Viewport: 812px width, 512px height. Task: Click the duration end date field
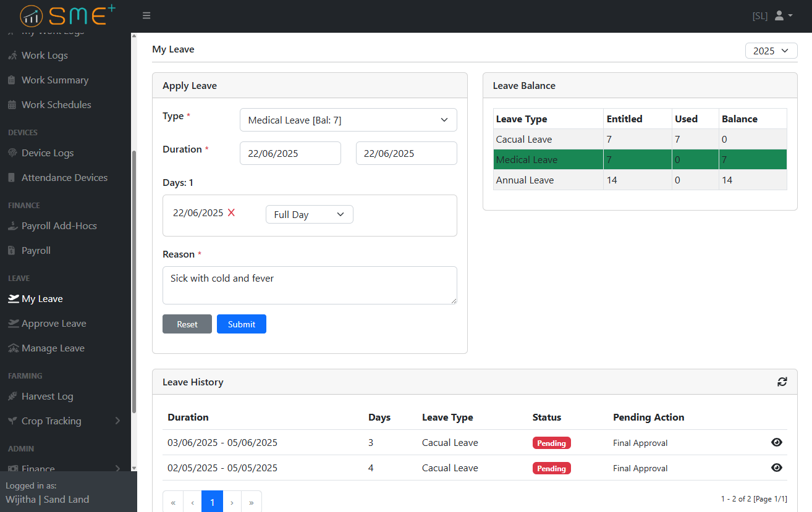point(407,153)
